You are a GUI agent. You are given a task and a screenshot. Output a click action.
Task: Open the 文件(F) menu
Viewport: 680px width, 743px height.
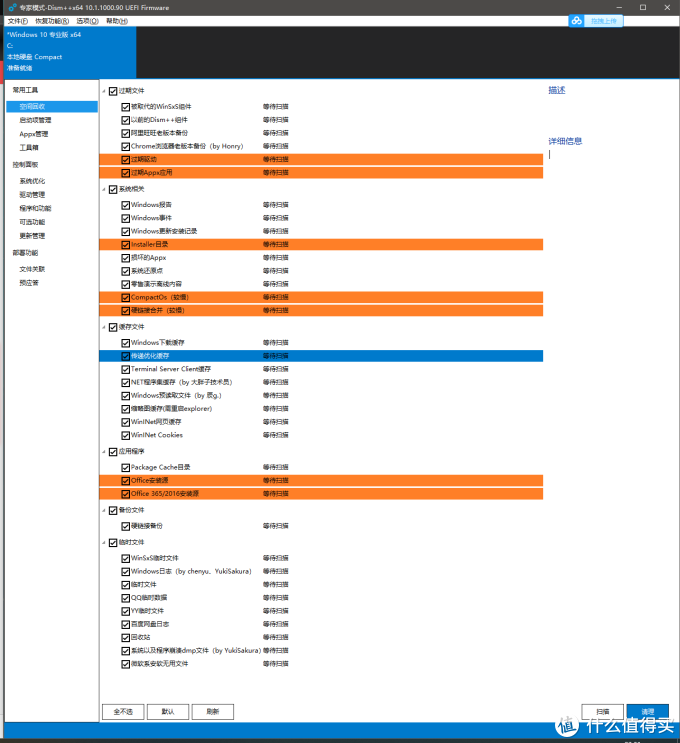18,21
